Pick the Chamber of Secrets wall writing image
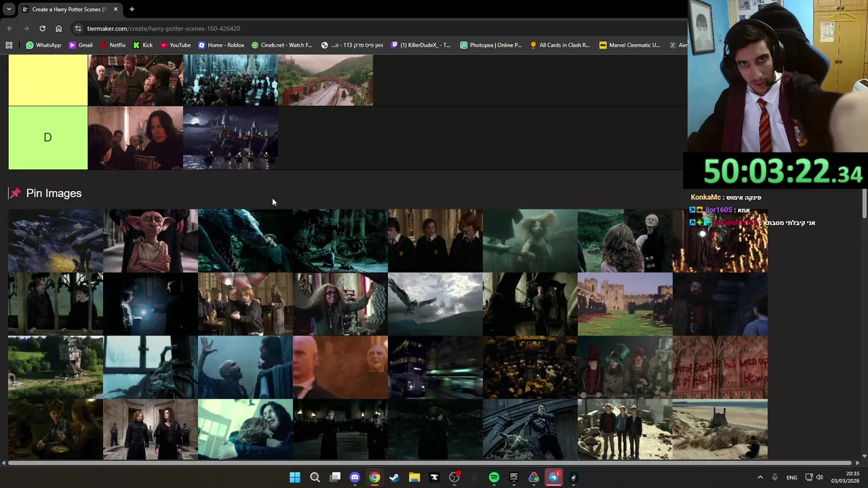The height and width of the screenshot is (488, 868). [x=720, y=367]
